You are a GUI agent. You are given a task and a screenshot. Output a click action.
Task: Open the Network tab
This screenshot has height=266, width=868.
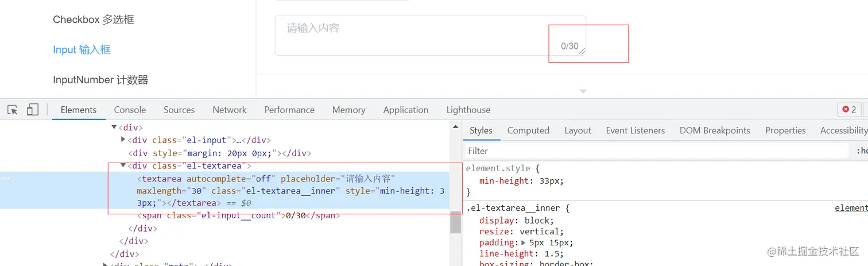click(230, 110)
